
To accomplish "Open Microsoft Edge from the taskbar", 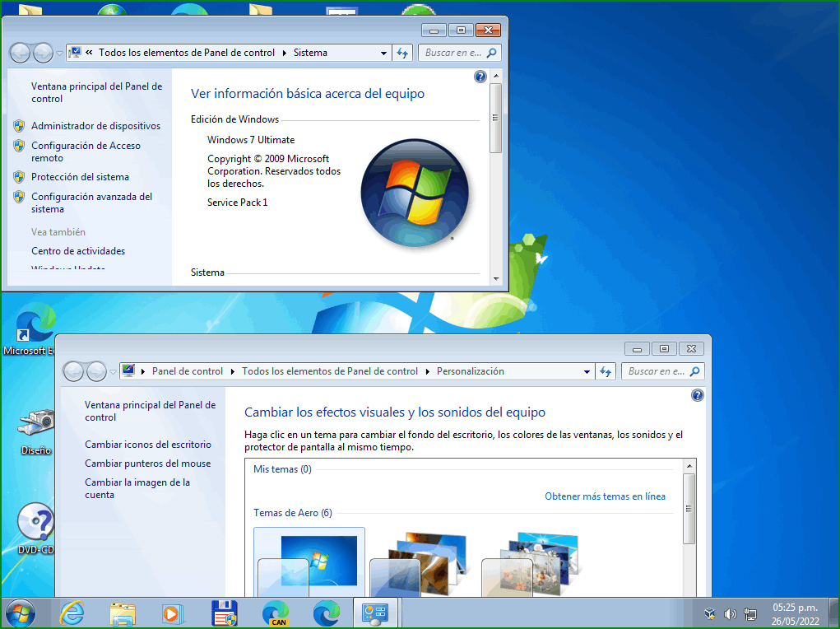I will (x=327, y=613).
